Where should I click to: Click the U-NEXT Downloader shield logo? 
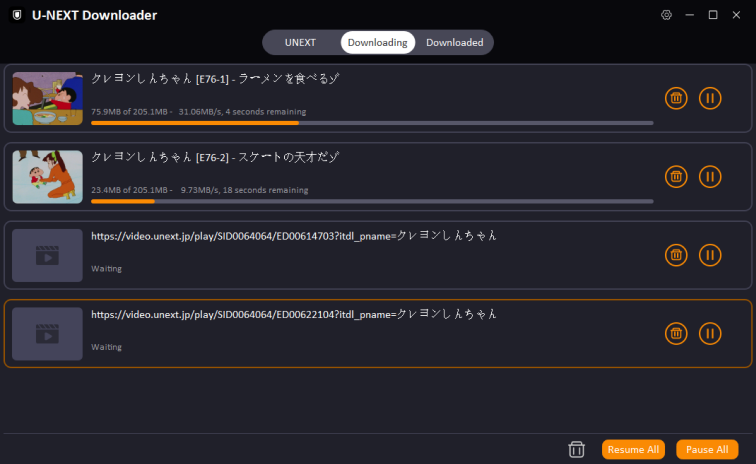(x=17, y=15)
